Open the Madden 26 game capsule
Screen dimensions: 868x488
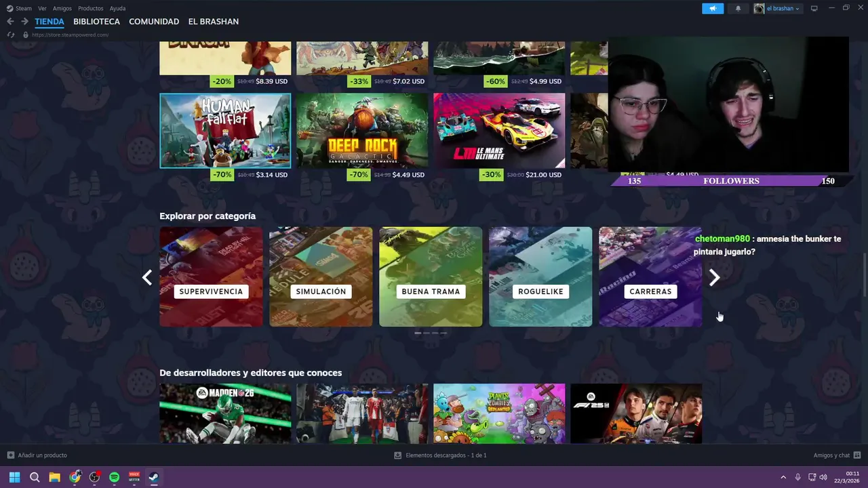click(225, 413)
